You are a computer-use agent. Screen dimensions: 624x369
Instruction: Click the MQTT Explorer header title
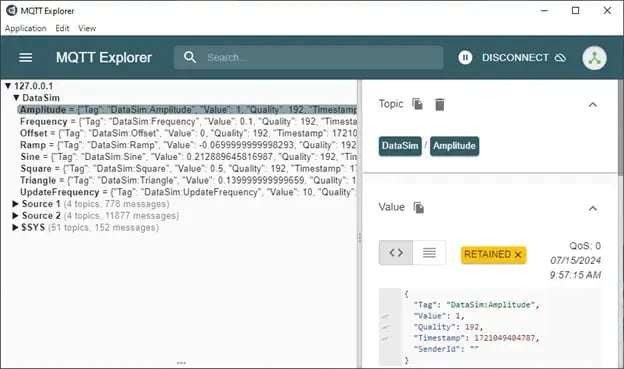pyautogui.click(x=104, y=58)
